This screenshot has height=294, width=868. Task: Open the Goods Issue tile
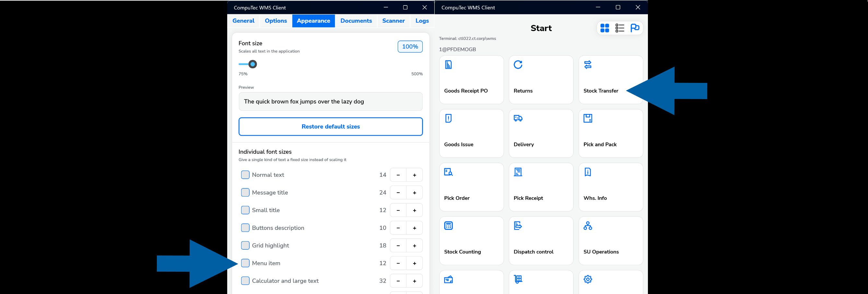click(471, 133)
